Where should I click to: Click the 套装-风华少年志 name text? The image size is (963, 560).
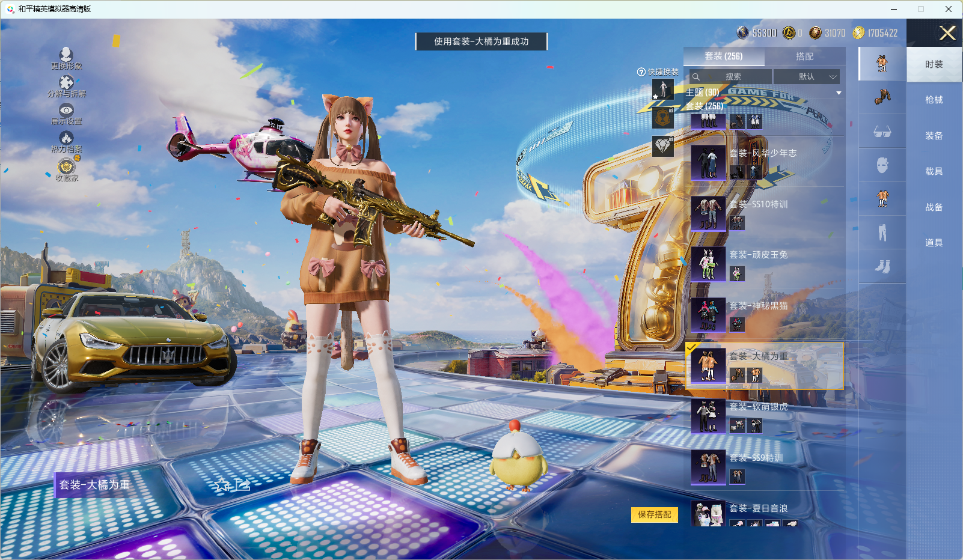click(763, 153)
